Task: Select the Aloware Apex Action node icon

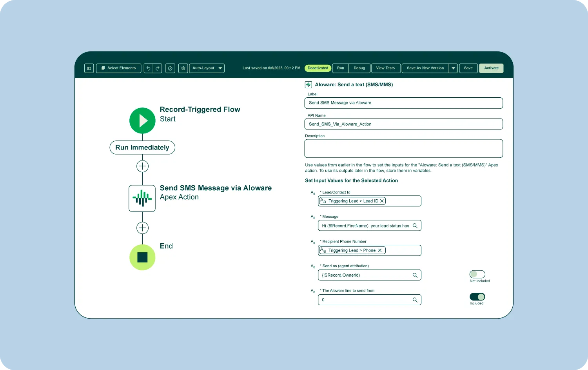Action: [142, 199]
